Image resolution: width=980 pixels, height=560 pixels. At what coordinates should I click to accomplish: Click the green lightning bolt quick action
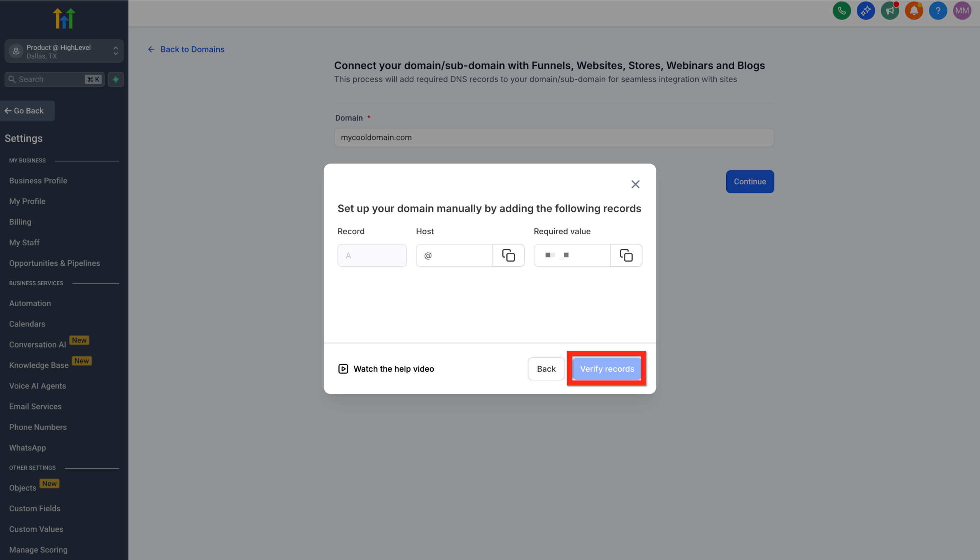coord(115,79)
